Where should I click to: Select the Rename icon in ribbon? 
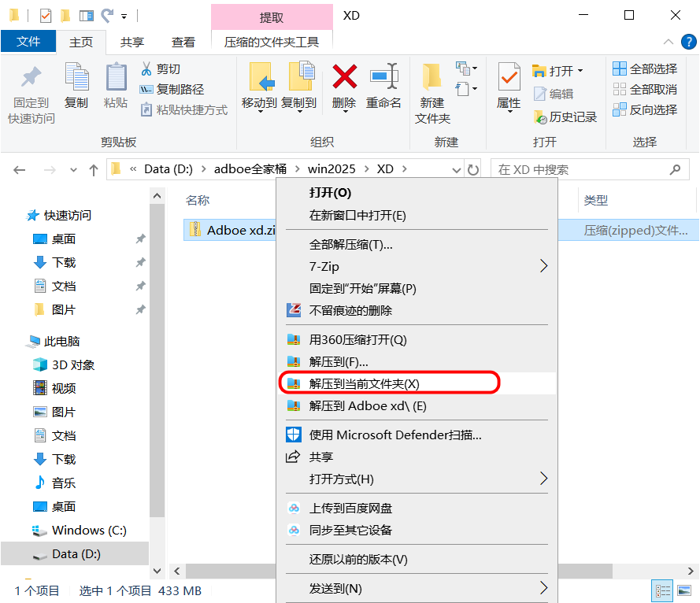[x=384, y=76]
